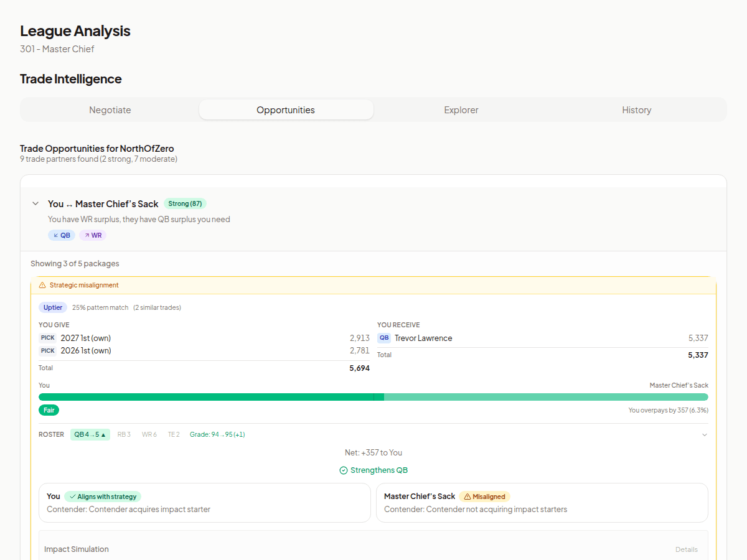Switch to the Negotiate tab

tap(110, 110)
